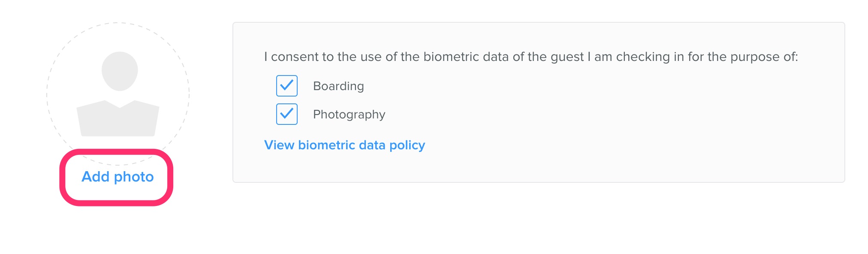Image resolution: width=868 pixels, height=254 pixels.
Task: Select the empty guest photo placeholder
Action: [x=118, y=94]
